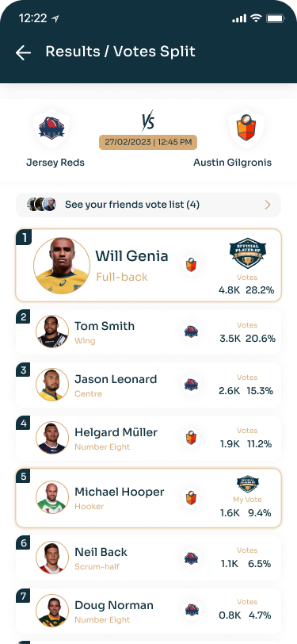Screen dimensions: 297x644
Task: Select the match date 27/02/2023 pill
Action: (x=148, y=142)
